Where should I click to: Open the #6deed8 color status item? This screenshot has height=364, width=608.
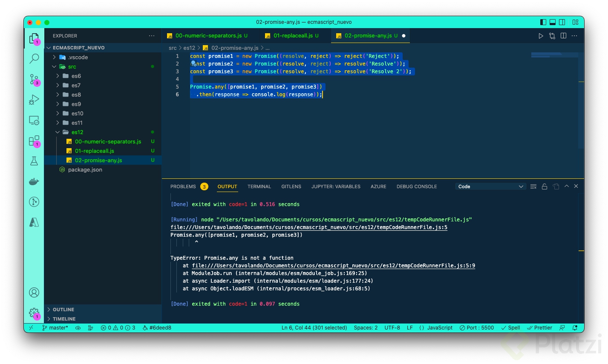157,328
